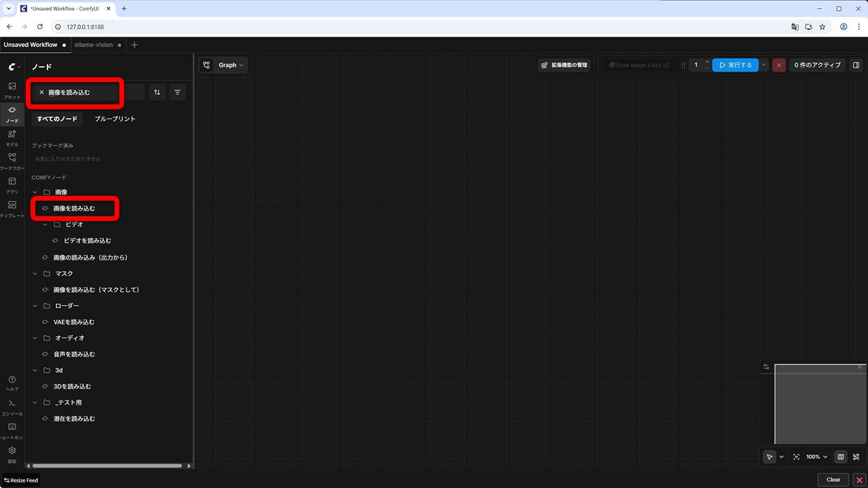Open the アセット (Assets) sidebar panel
The height and width of the screenshot is (488, 868).
click(12, 90)
